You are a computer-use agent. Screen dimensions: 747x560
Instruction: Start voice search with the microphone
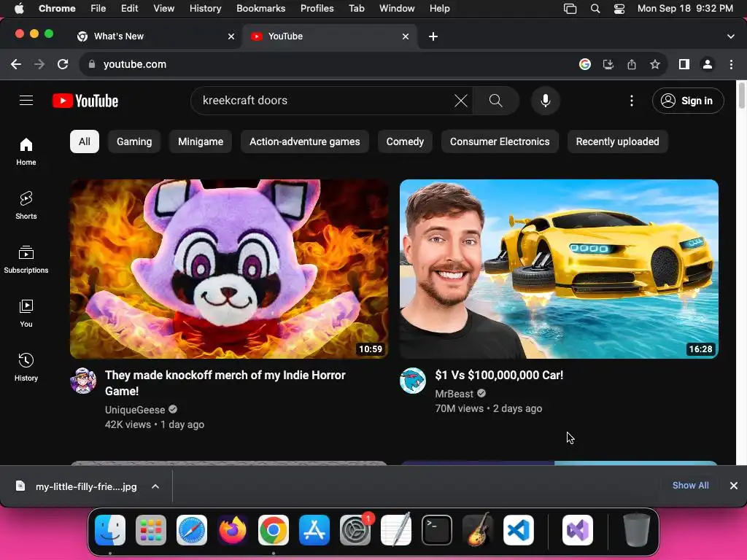pyautogui.click(x=546, y=101)
